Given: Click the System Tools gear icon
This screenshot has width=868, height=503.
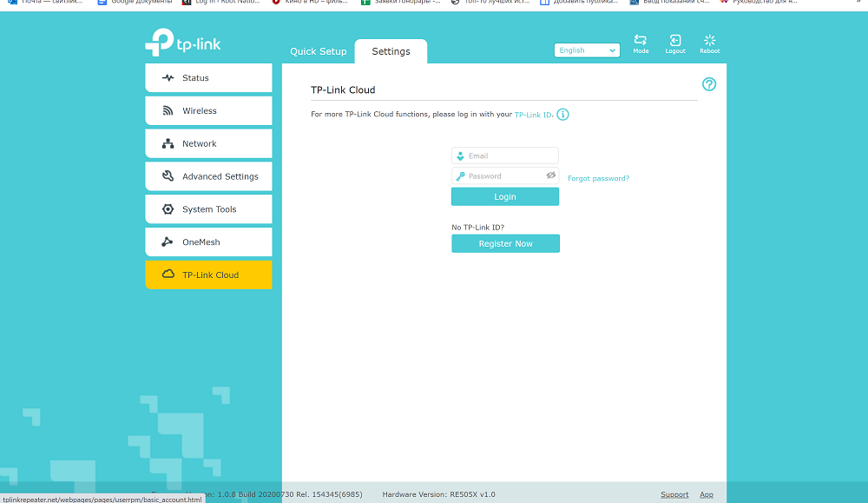Looking at the screenshot, I should pyautogui.click(x=168, y=208).
